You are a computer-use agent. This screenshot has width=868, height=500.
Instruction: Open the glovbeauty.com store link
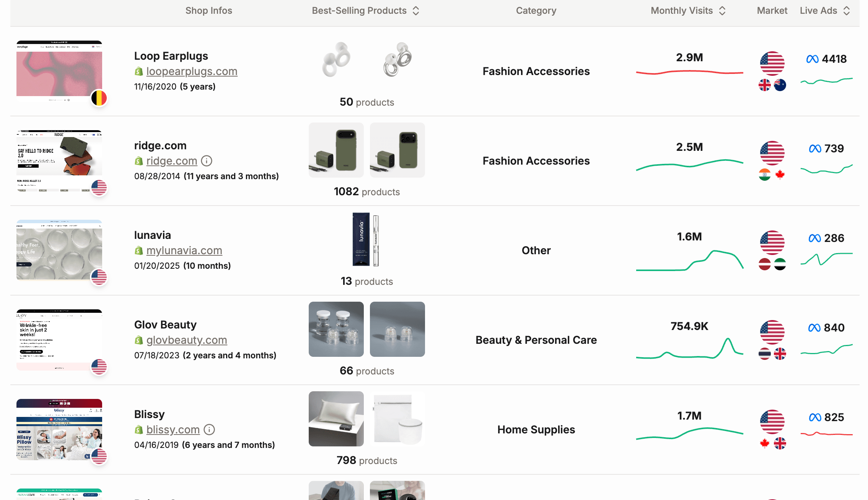coord(187,340)
